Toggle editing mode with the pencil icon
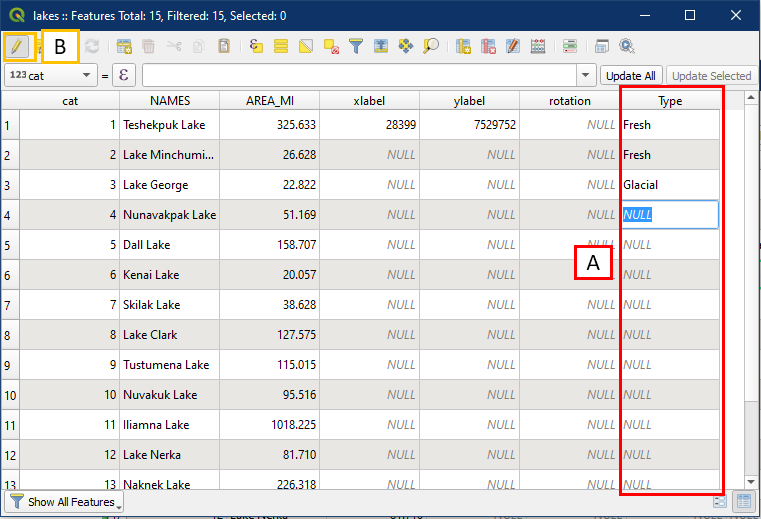The width and height of the screenshot is (761, 519). [18, 46]
